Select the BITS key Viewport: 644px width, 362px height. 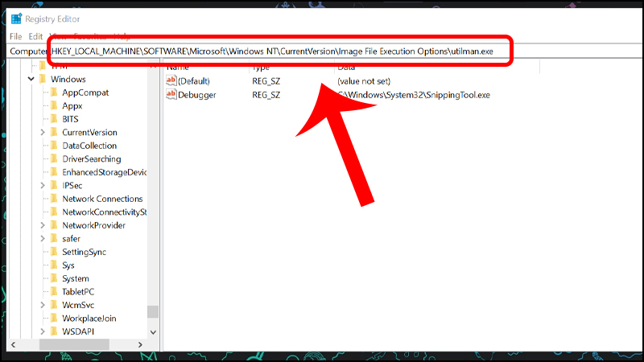tap(70, 119)
